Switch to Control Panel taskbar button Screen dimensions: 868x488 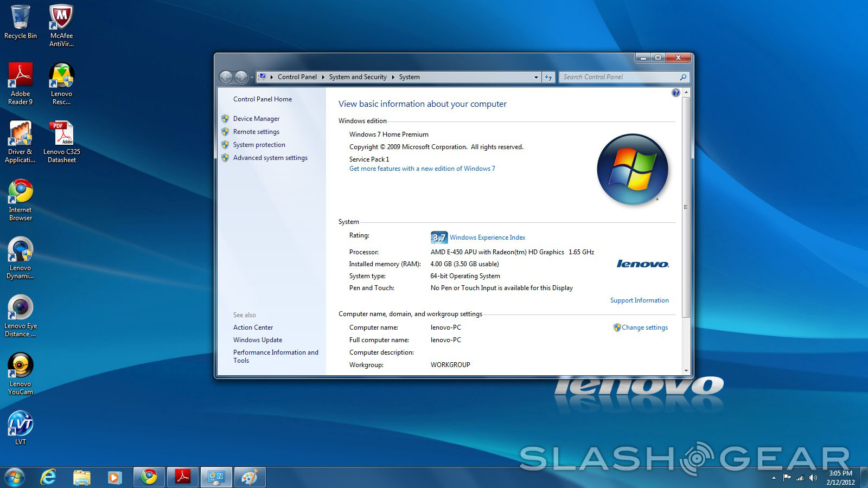point(216,477)
